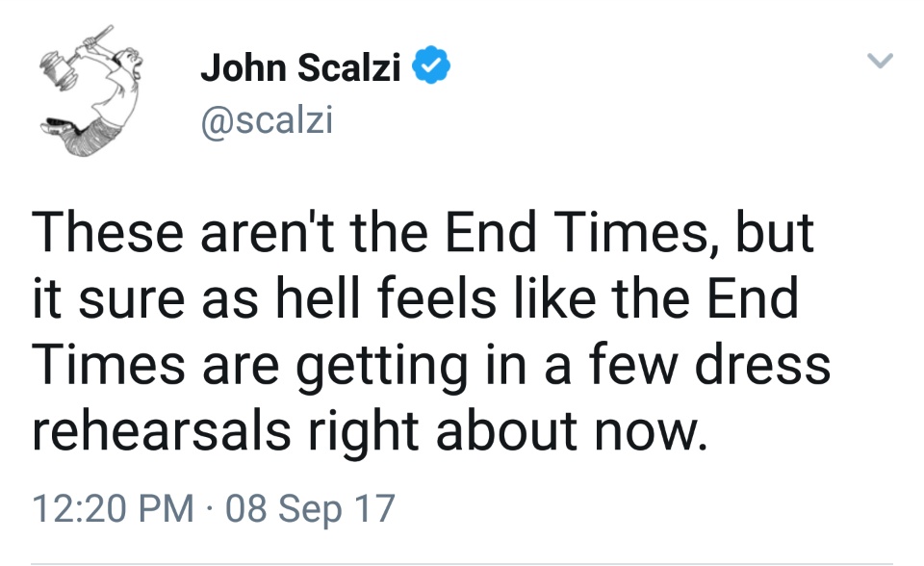Click the word "getting" in the tweet
This screenshot has width=924, height=566.
[382, 367]
